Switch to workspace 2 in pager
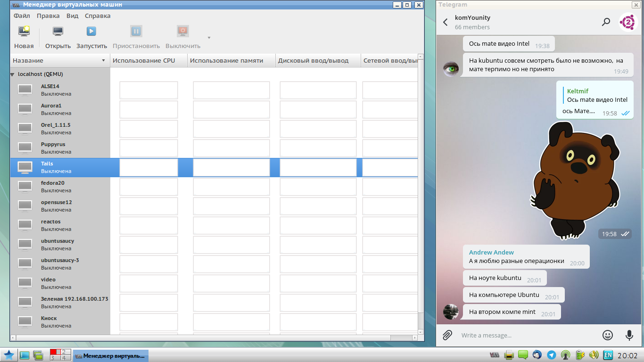The image size is (644, 362). pyautogui.click(x=66, y=352)
